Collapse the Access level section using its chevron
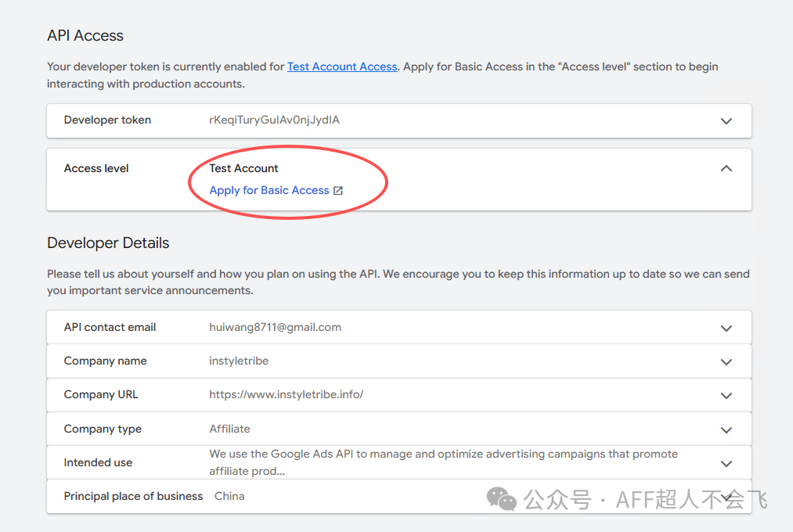 pos(726,168)
